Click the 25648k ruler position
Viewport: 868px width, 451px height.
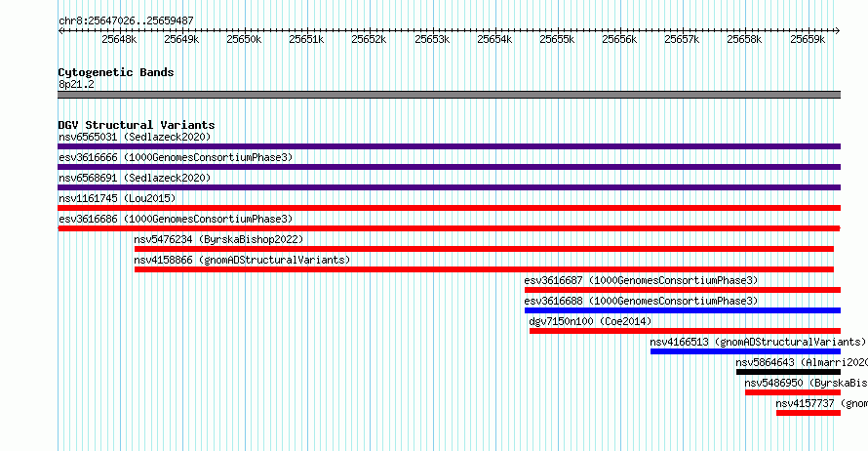[119, 39]
